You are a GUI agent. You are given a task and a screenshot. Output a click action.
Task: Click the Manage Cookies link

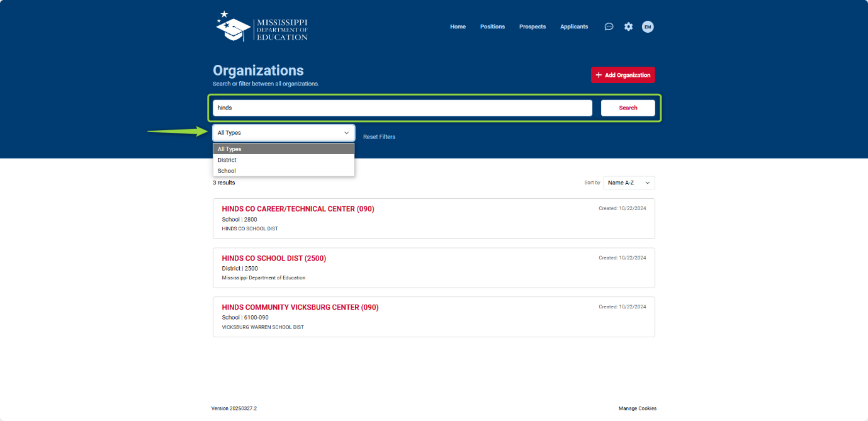637,408
